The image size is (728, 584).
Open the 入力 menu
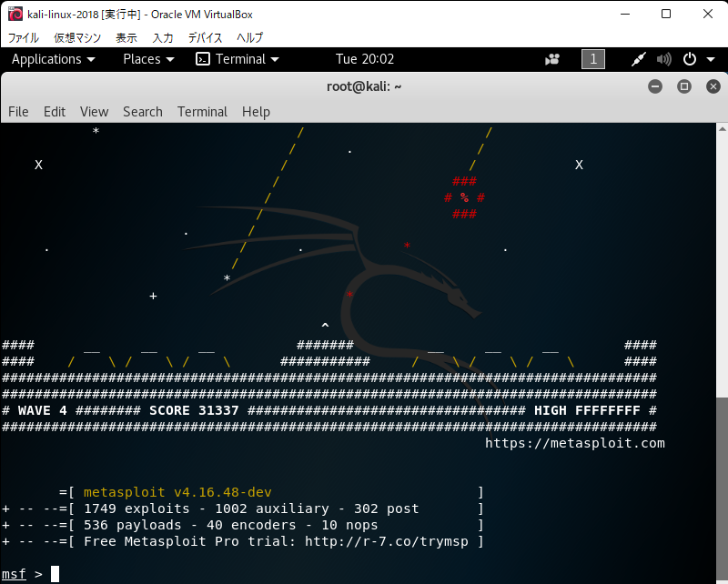163,37
